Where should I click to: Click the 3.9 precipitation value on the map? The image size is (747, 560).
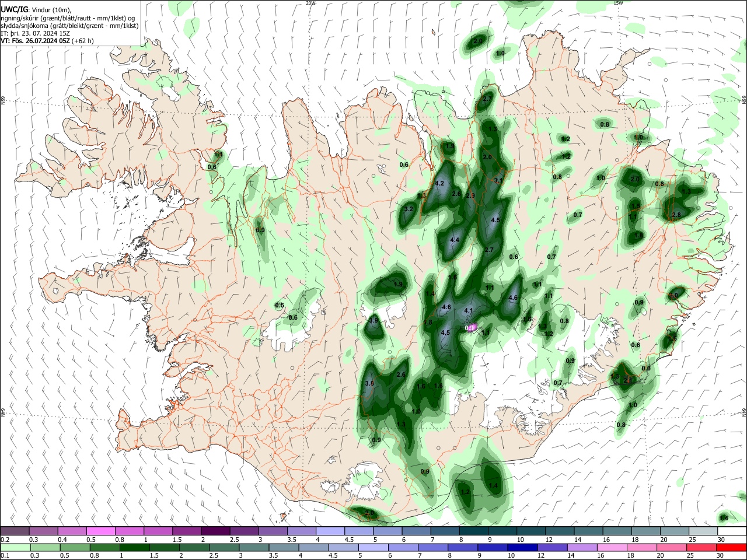point(374,320)
